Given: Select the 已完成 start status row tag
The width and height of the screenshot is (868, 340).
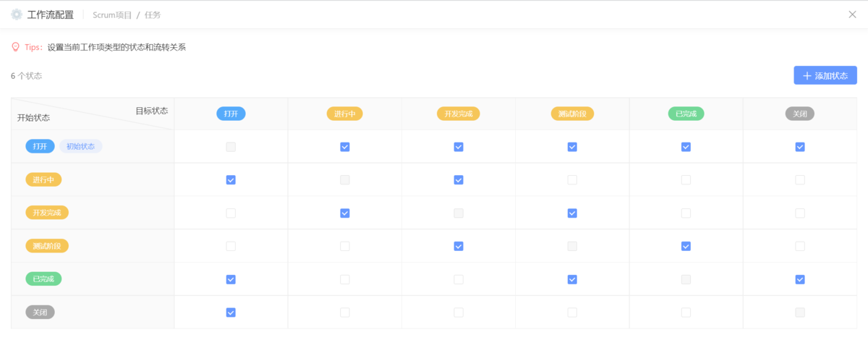Looking at the screenshot, I should coord(43,279).
